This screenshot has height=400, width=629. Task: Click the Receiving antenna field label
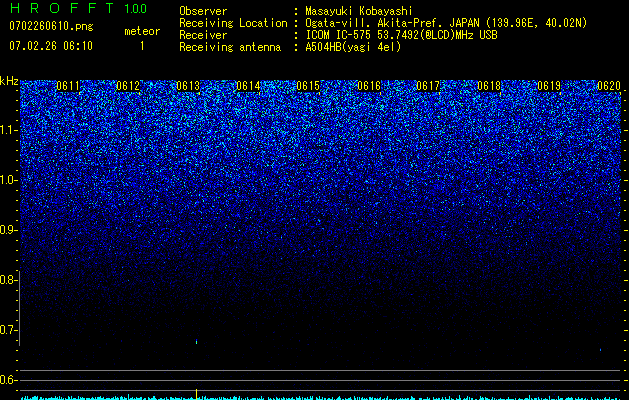pos(230,47)
